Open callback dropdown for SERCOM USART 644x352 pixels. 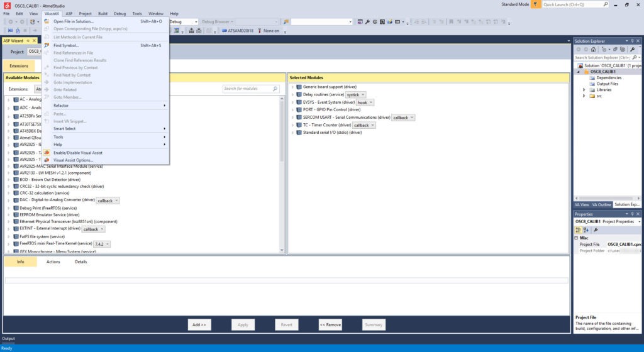(x=403, y=118)
